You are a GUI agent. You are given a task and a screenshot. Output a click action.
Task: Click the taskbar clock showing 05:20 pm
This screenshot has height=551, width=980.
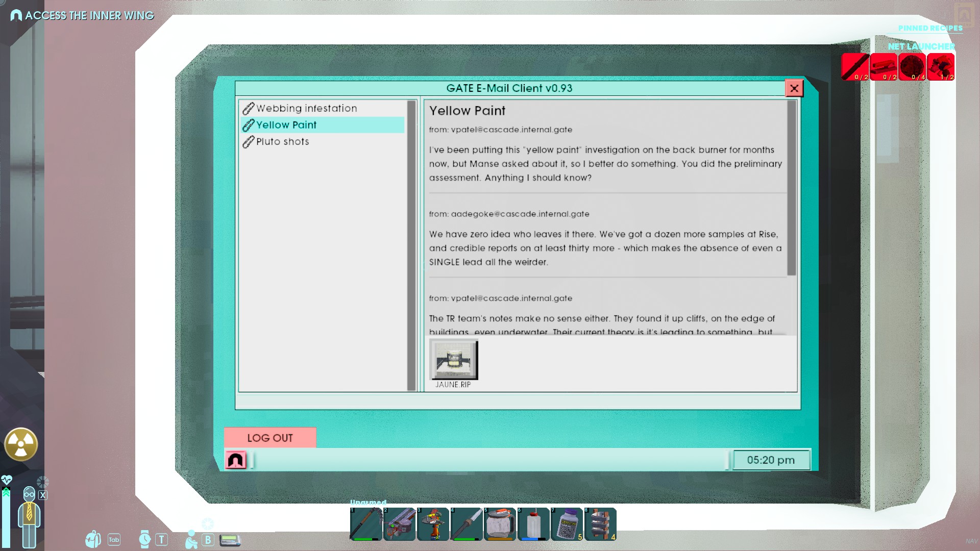click(771, 460)
